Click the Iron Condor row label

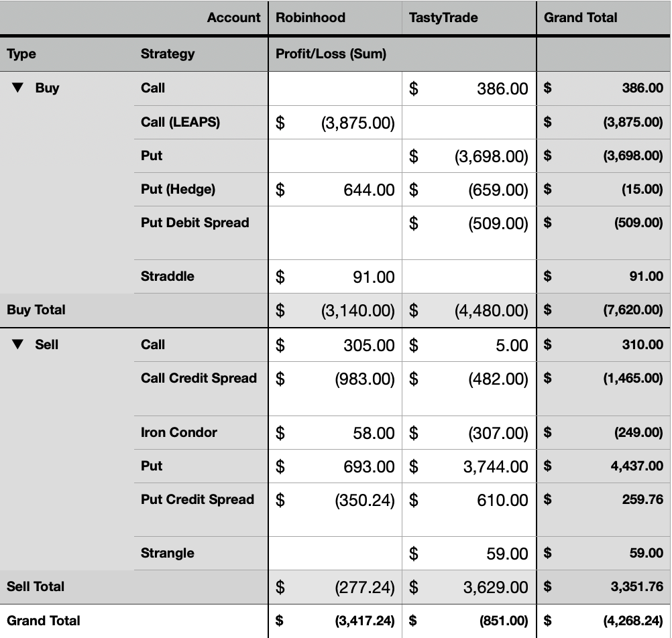[178, 432]
